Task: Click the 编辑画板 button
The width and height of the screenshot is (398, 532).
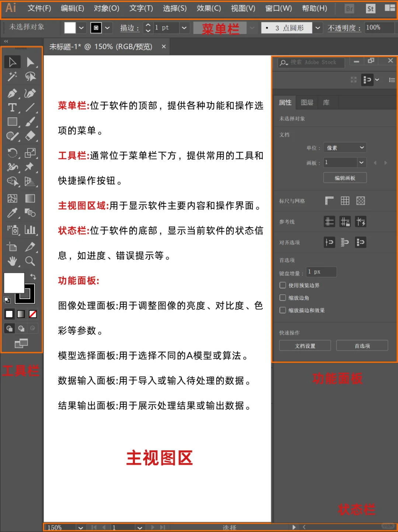Action: tap(345, 178)
